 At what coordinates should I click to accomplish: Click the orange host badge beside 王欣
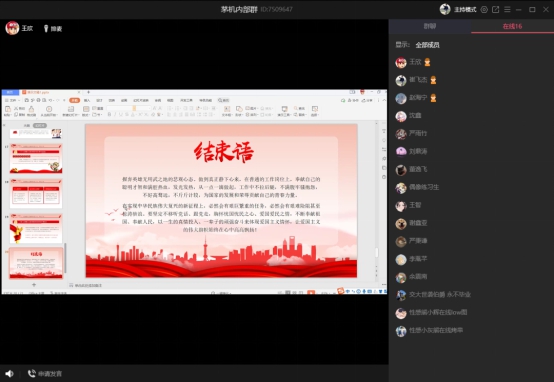click(x=428, y=62)
